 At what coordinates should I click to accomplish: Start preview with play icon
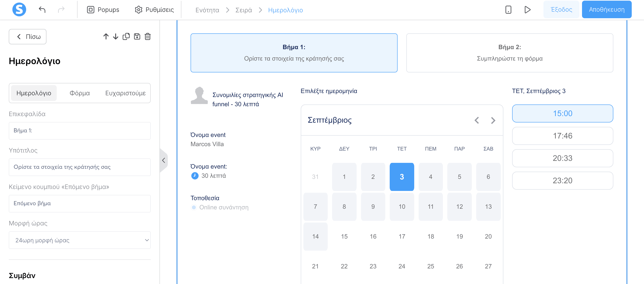pyautogui.click(x=527, y=9)
